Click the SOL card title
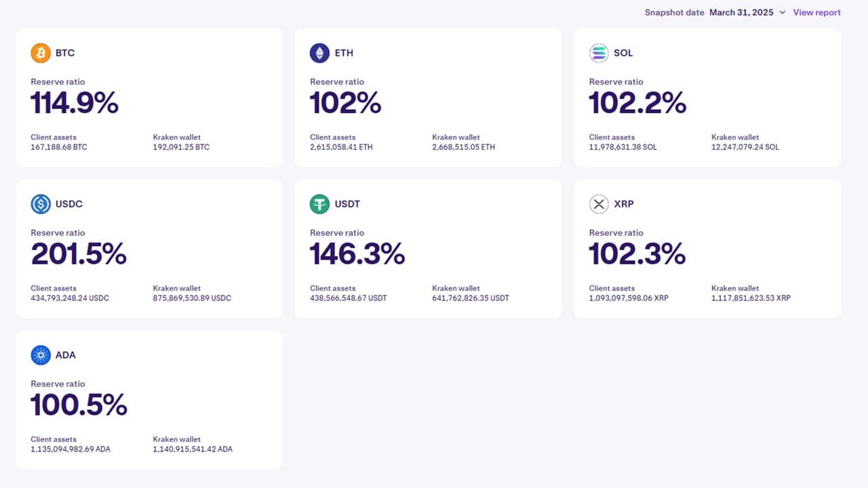The height and width of the screenshot is (488, 868). click(623, 53)
